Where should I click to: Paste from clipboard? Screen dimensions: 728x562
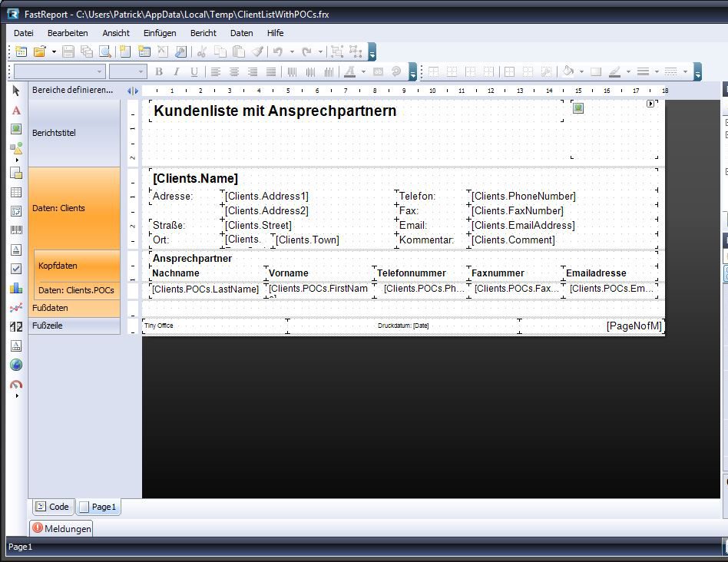point(239,51)
